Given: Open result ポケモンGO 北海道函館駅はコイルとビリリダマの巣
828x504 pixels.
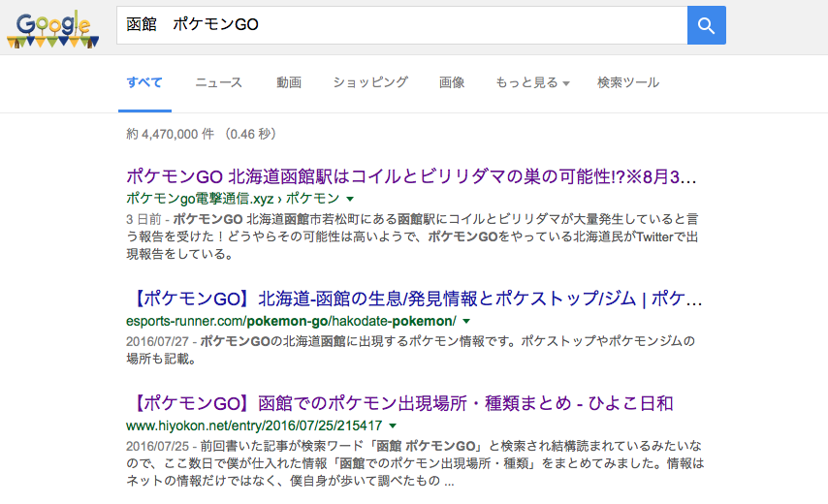Looking at the screenshot, I should click(x=411, y=176).
